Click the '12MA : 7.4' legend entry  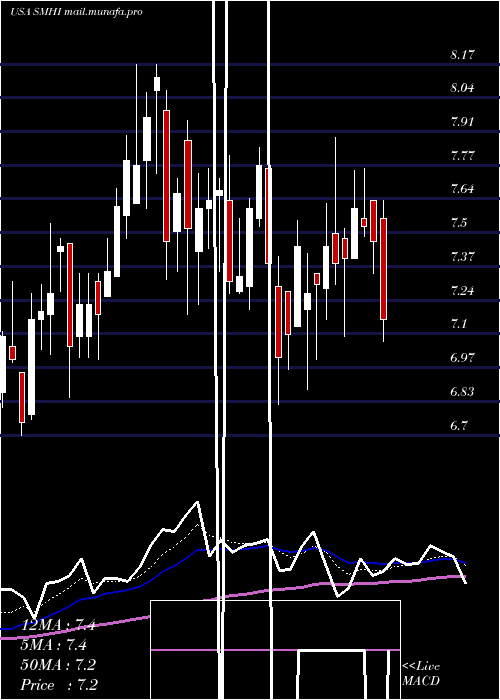click(58, 625)
